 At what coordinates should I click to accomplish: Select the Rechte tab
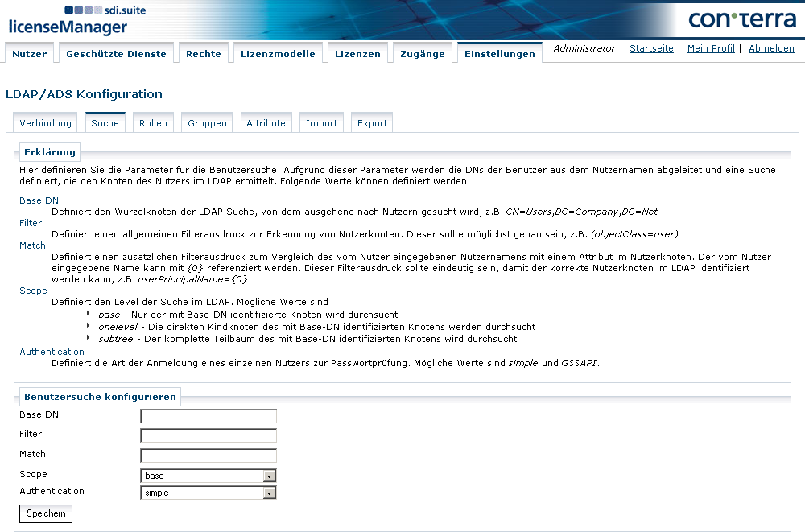(204, 53)
